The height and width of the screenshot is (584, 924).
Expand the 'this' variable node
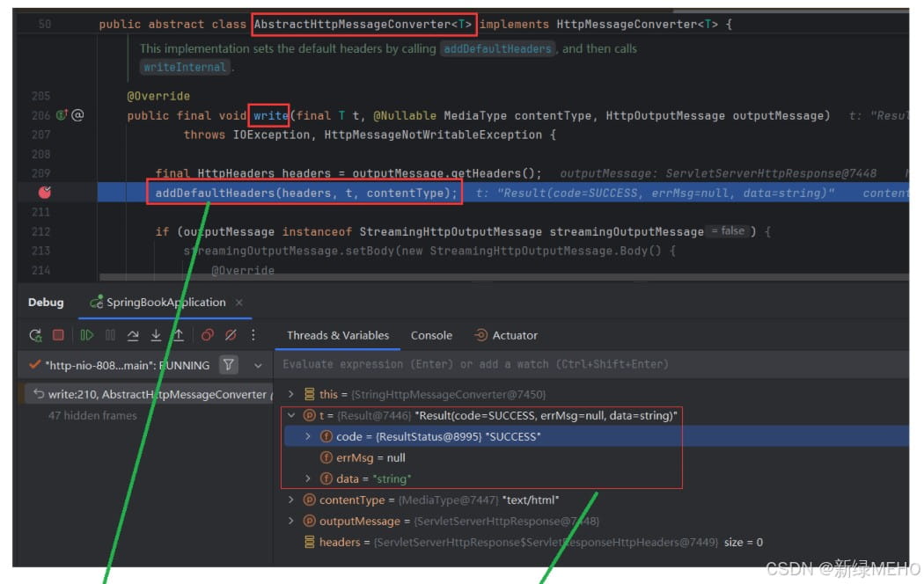click(291, 394)
